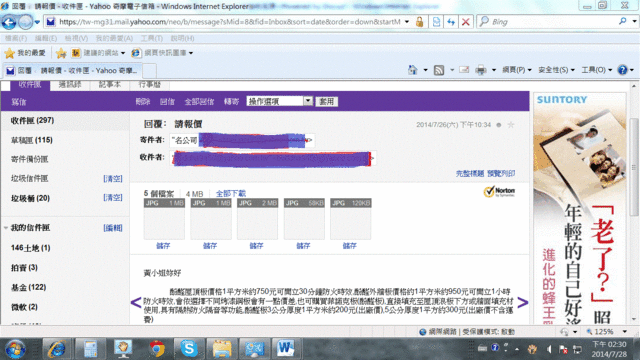Open the 146土地 (1) folder
This screenshot has width=640, height=360.
pos(31,248)
